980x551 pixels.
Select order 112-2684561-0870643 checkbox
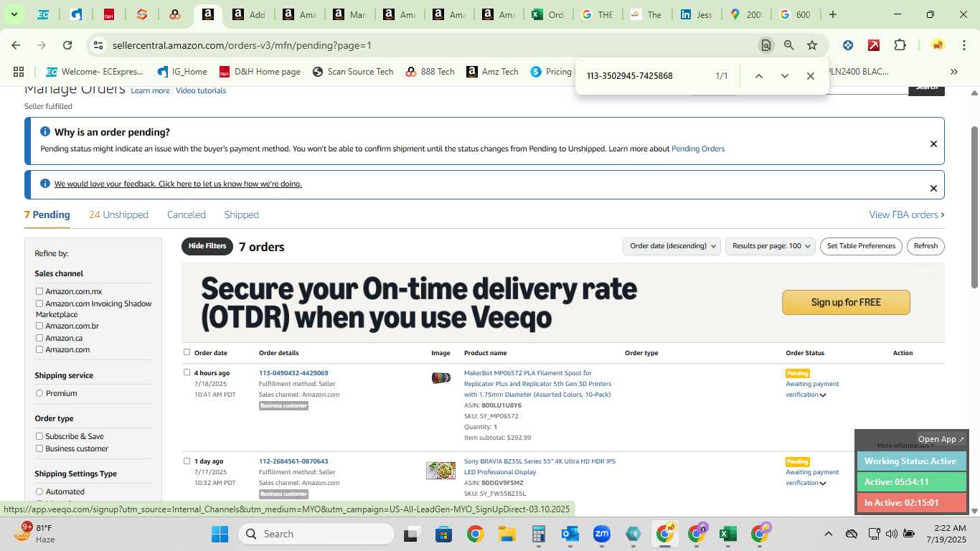click(187, 461)
